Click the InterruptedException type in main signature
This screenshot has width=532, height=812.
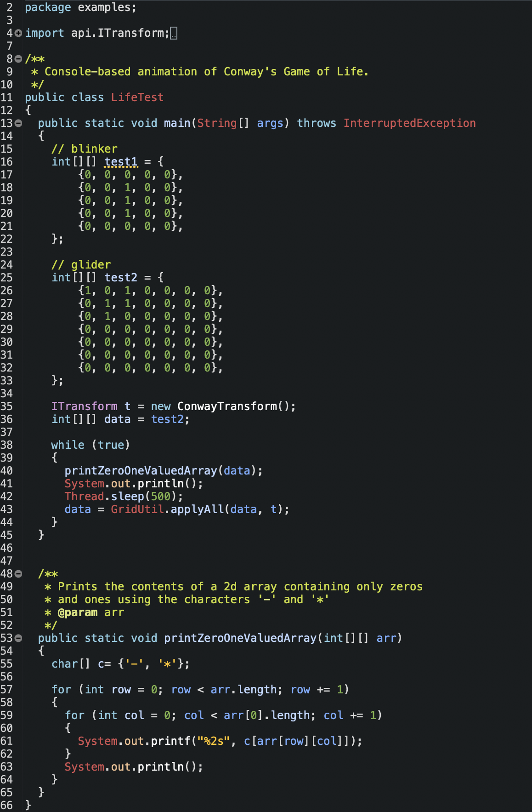click(x=410, y=123)
